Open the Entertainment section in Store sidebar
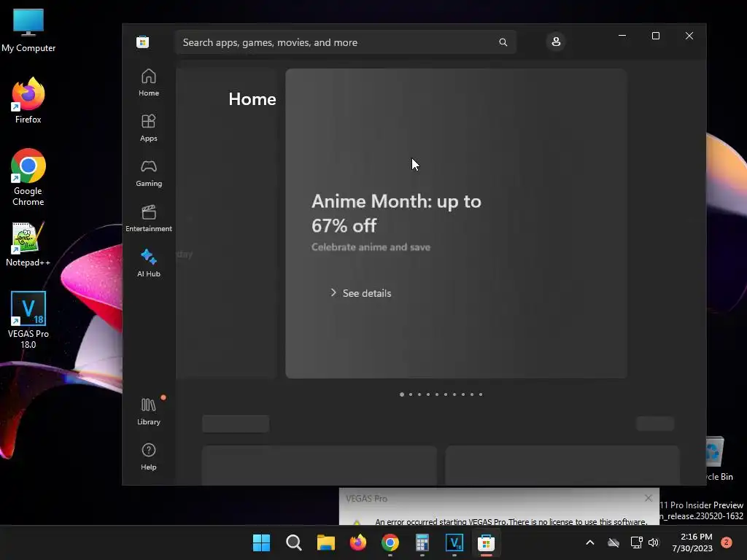Screen dimensions: 747x560 tap(149, 219)
